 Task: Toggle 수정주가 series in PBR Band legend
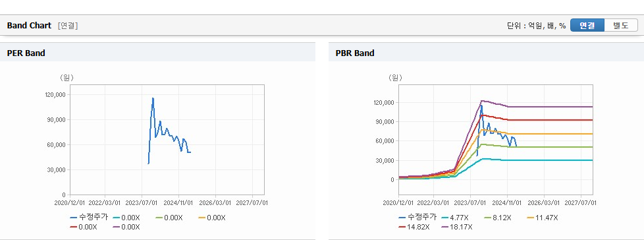(x=417, y=218)
